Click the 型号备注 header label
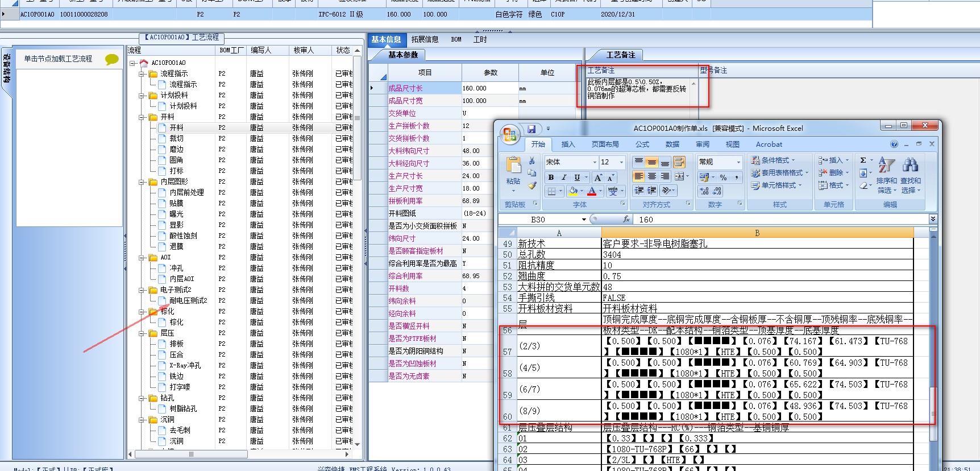The width and height of the screenshot is (980, 471). [713, 71]
